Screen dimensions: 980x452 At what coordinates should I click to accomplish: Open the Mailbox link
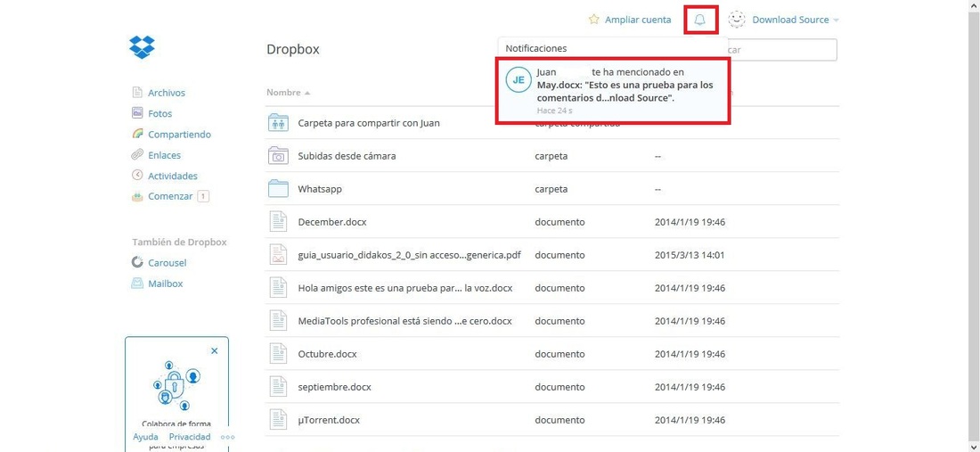(165, 284)
